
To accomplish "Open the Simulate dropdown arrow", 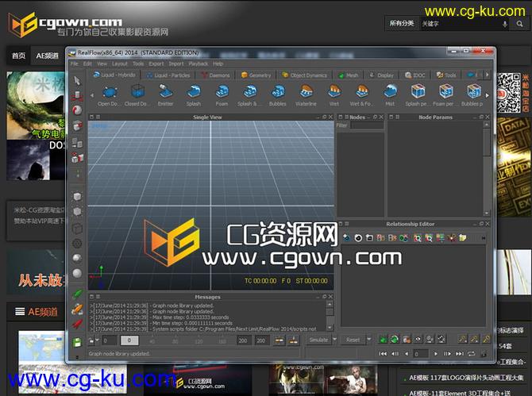I will click(334, 340).
